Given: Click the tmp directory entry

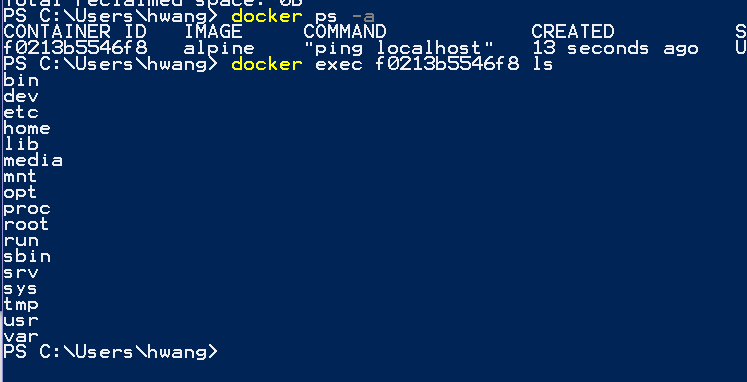Looking at the screenshot, I should [21, 305].
